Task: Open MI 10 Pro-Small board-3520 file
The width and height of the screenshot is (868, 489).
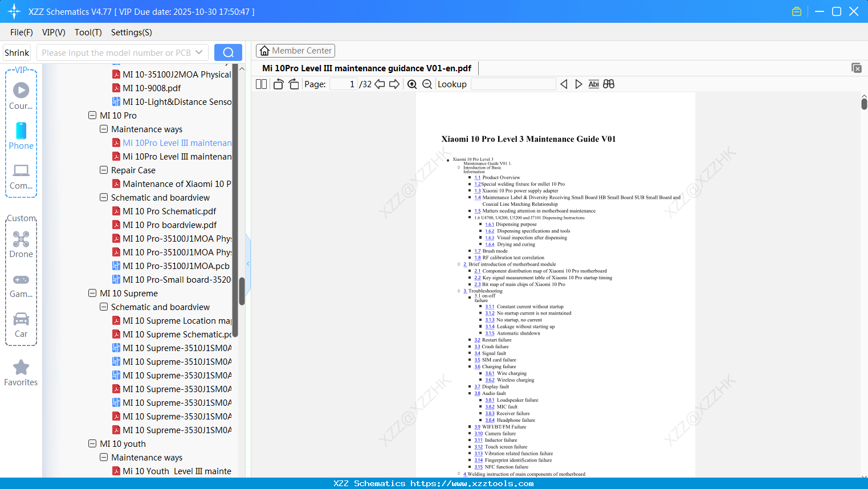Action: pyautogui.click(x=177, y=280)
